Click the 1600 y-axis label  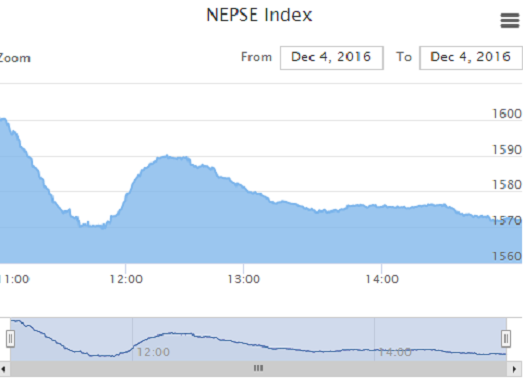[507, 114]
